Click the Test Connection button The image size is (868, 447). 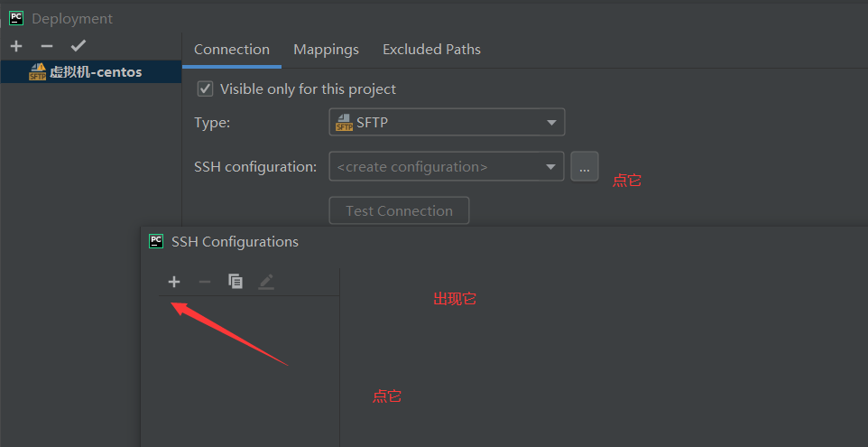click(399, 210)
